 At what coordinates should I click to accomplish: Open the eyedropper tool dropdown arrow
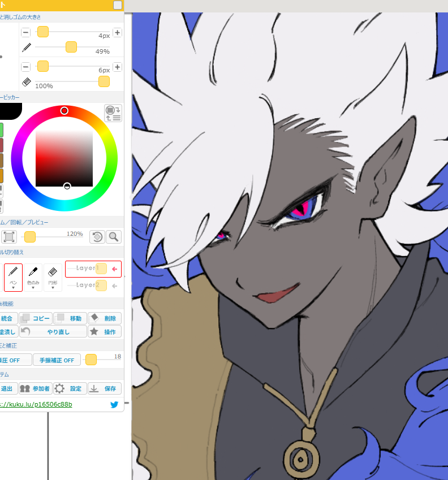click(33, 288)
